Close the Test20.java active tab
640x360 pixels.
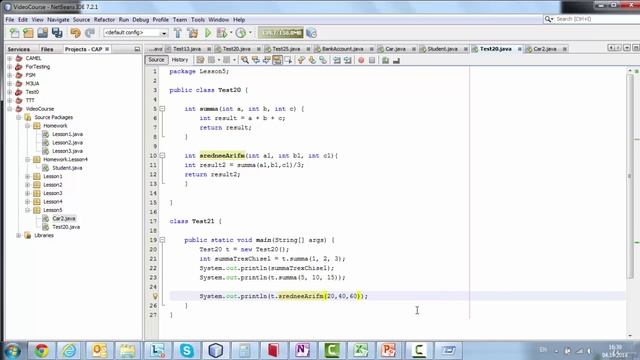pyautogui.click(x=520, y=49)
